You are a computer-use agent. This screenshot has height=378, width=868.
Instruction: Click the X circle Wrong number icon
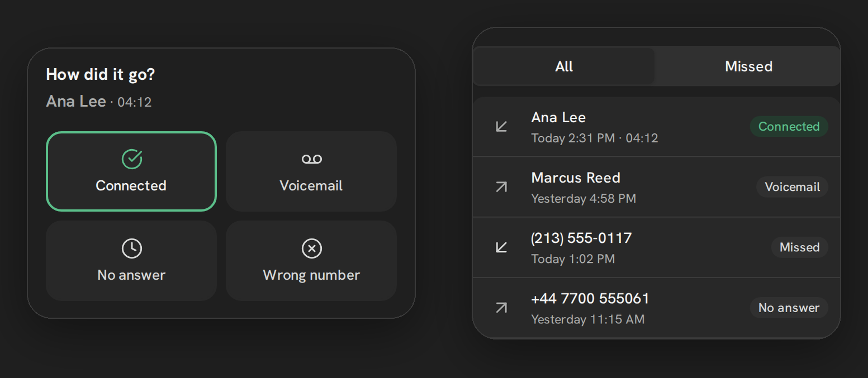pyautogui.click(x=311, y=248)
